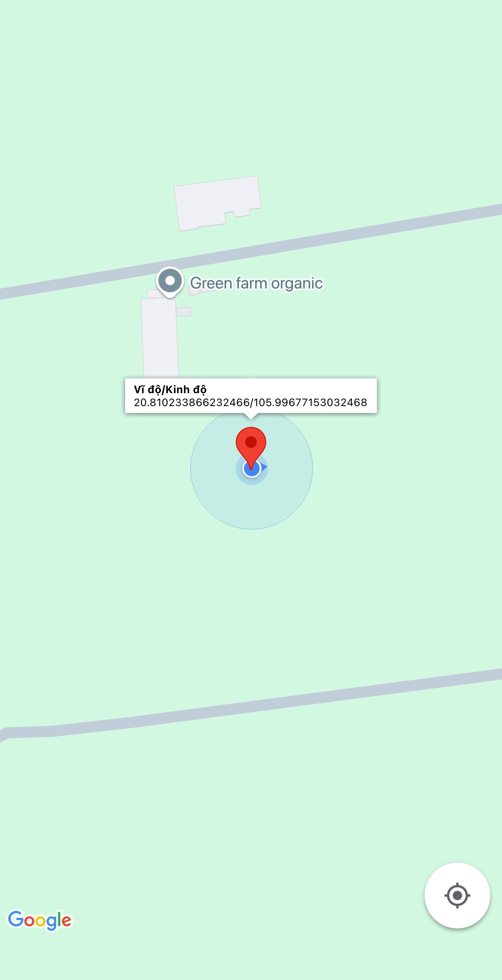Tap the blue heading arrow beside location dot
This screenshot has height=980, width=502.
264,467
